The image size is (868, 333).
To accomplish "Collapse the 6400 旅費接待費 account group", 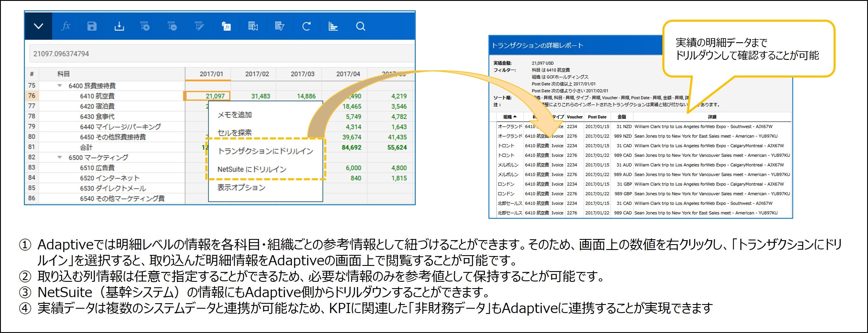I will 60,86.
